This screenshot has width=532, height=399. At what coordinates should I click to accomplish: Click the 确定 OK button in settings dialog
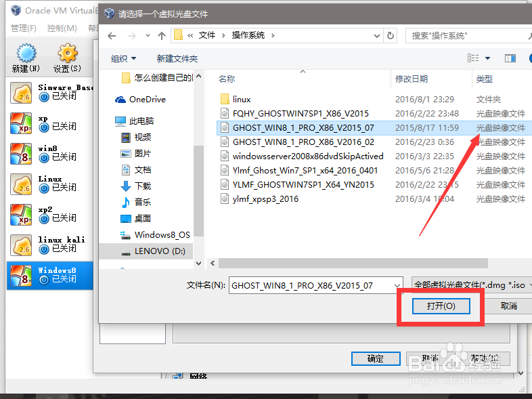[376, 358]
